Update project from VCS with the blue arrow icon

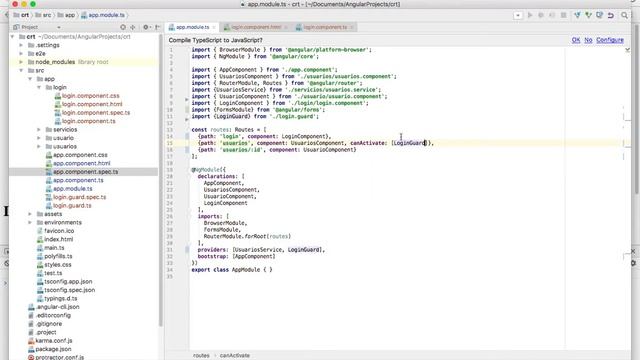(x=577, y=15)
